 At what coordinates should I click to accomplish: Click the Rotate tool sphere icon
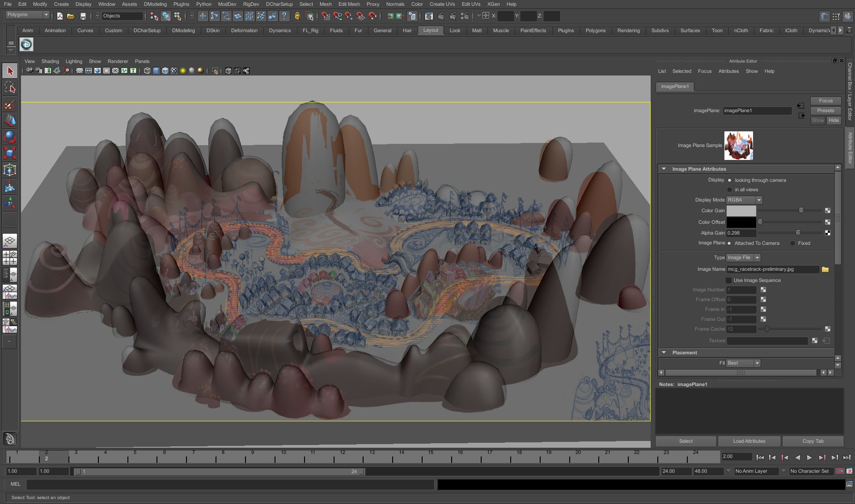[10, 137]
